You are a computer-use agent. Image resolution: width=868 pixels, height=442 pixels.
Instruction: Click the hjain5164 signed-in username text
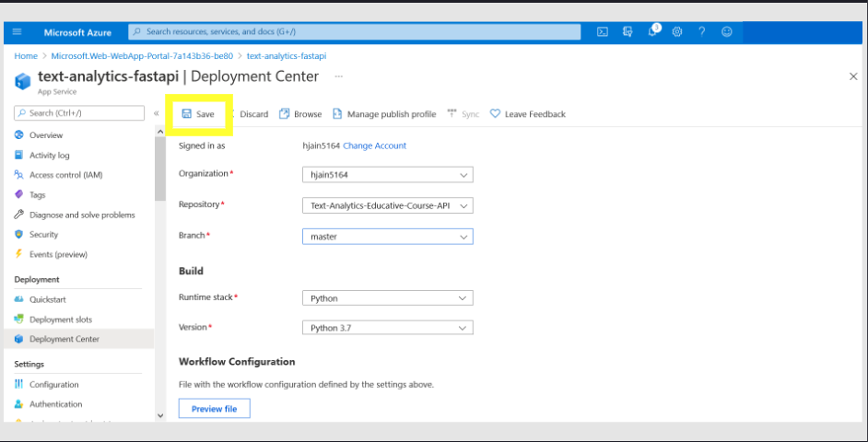[x=321, y=145]
